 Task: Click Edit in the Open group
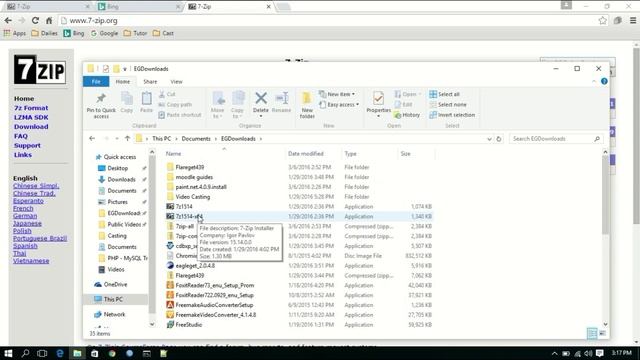[403, 105]
